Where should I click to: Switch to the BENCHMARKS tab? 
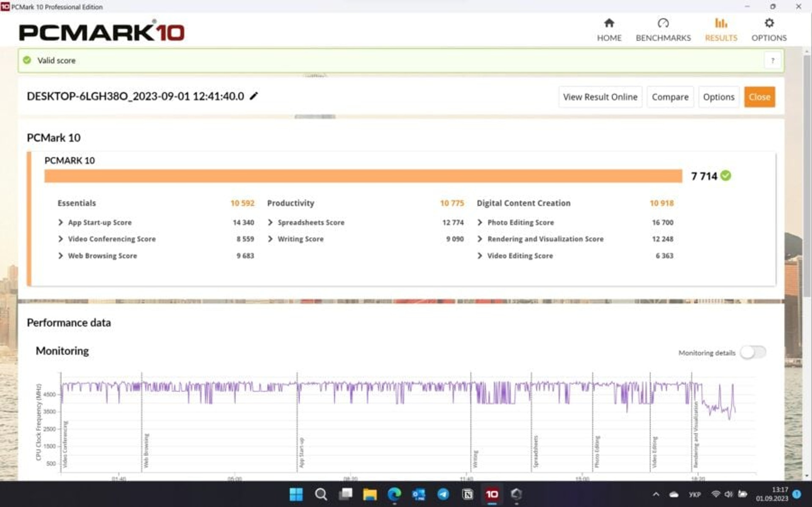[x=663, y=30]
